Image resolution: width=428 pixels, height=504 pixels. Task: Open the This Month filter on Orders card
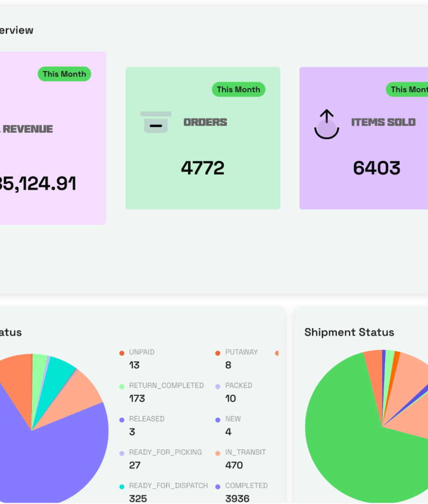[239, 90]
